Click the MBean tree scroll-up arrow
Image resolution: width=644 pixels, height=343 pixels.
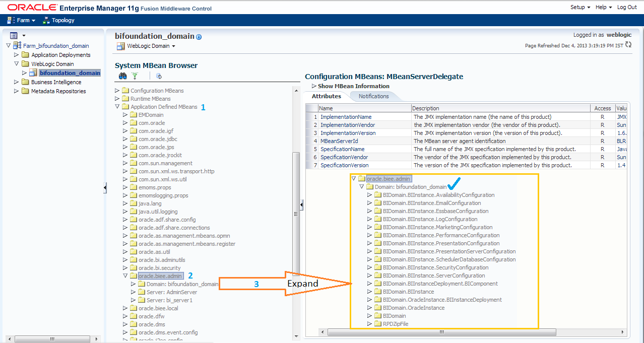(296, 90)
